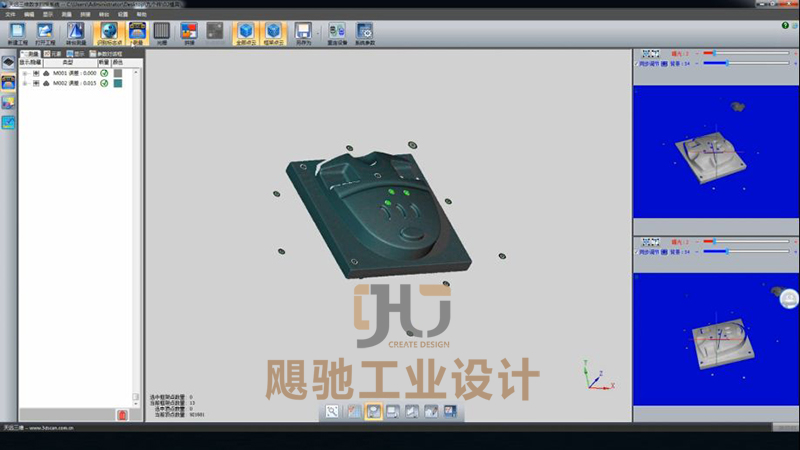Select the teal chart icon in left sidebar
The width and height of the screenshot is (800, 450).
[8, 122]
